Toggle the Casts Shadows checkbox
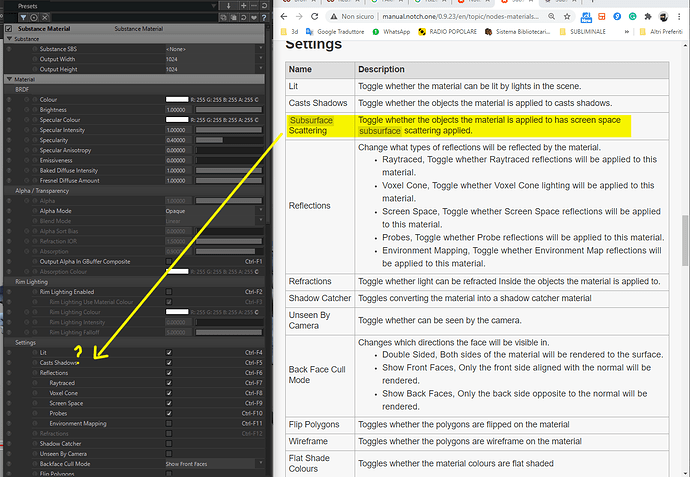The width and height of the screenshot is (690, 477). coord(169,363)
